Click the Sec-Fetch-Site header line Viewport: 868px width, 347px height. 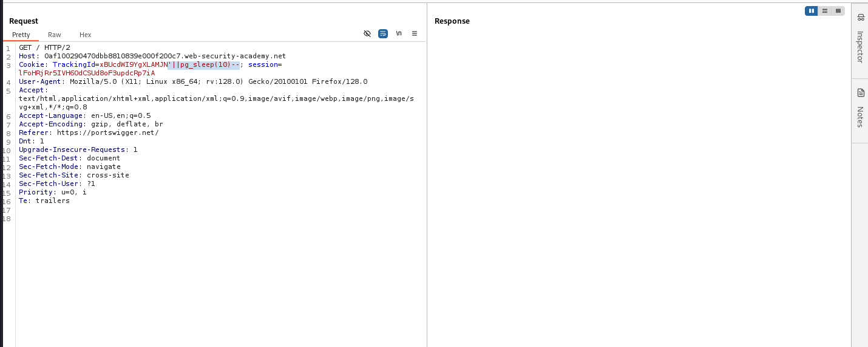[x=74, y=175]
